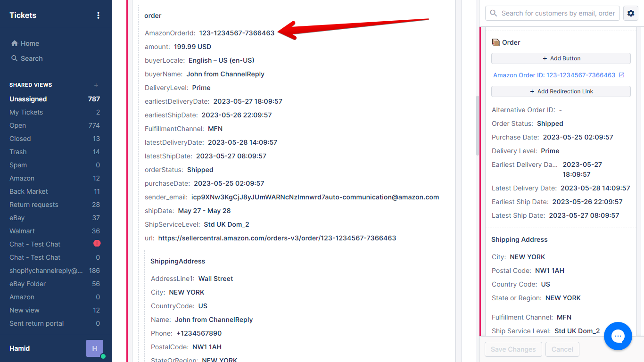
Task: Click the Search magnifier icon in sidebar
Action: (14, 58)
